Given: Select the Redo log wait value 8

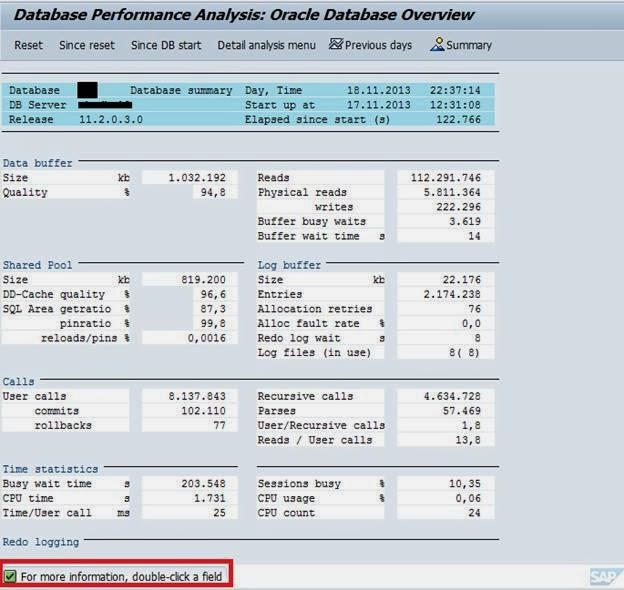Looking at the screenshot, I should coord(477,338).
